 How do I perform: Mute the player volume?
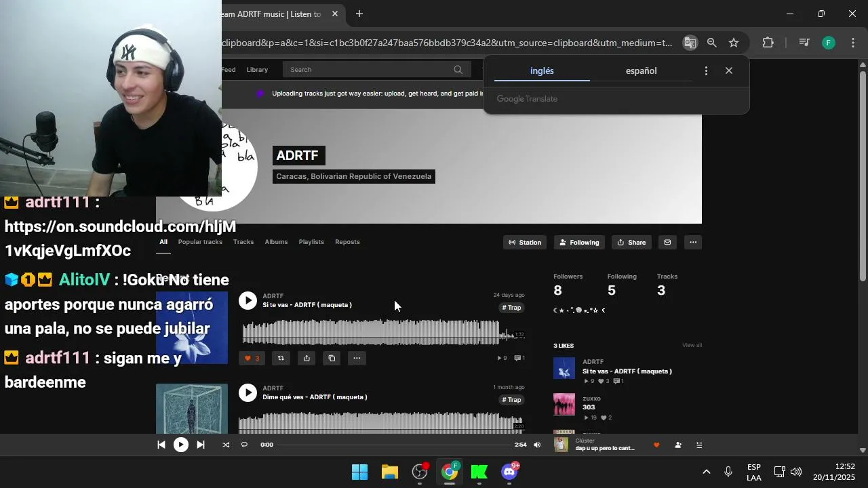pyautogui.click(x=537, y=445)
